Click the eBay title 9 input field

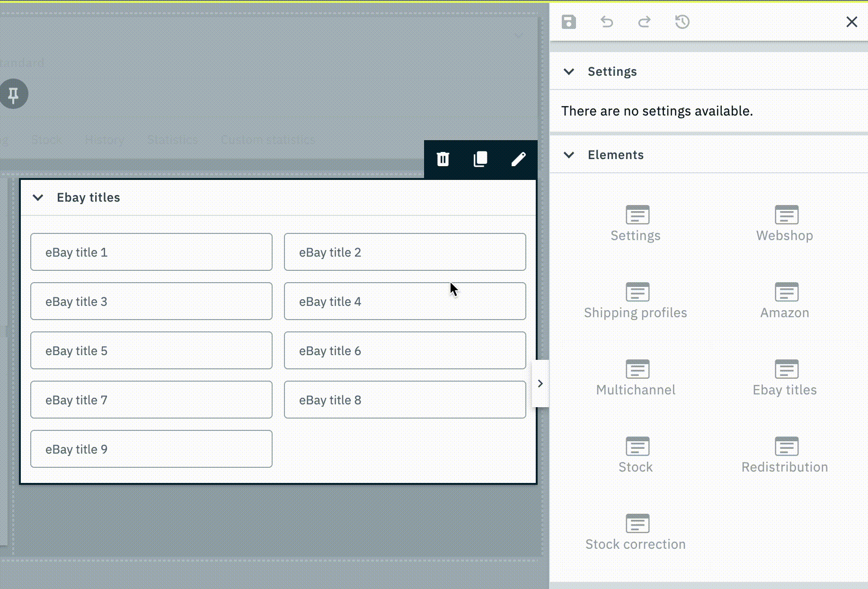151,449
